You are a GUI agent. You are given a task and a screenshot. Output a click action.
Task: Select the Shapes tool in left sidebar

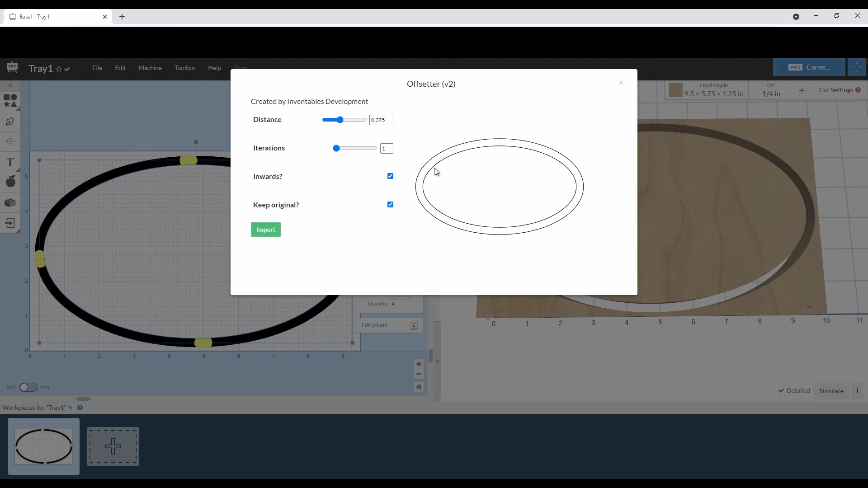(10, 100)
